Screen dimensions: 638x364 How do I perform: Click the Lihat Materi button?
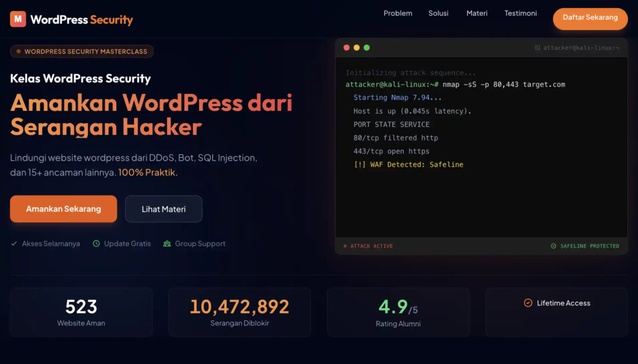click(x=163, y=209)
